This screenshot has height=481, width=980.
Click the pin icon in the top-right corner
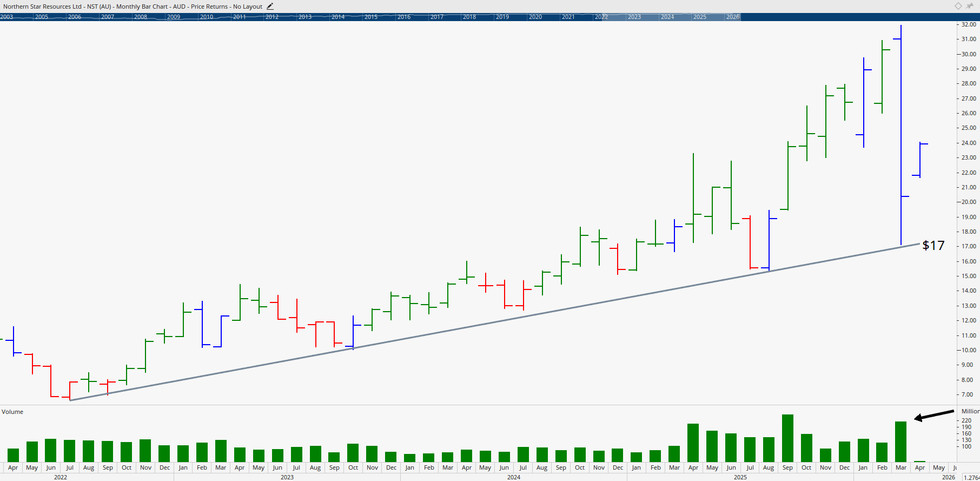coord(970,6)
